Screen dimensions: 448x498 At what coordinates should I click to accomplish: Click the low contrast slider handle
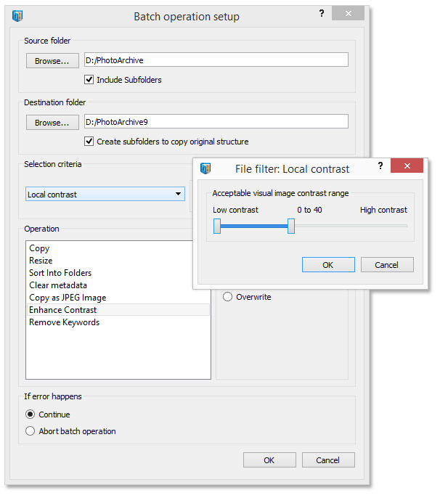point(217,226)
